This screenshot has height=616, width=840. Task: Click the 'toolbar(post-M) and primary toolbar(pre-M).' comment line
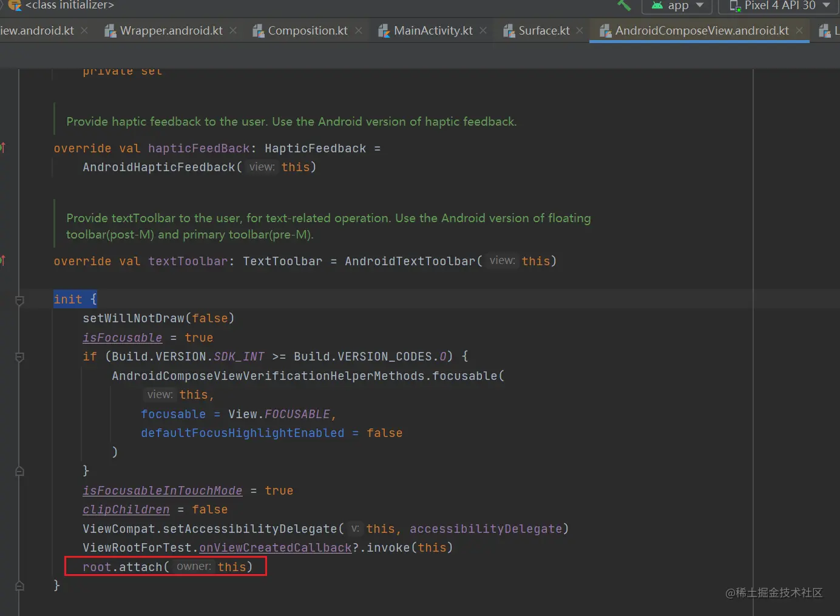pos(190,235)
